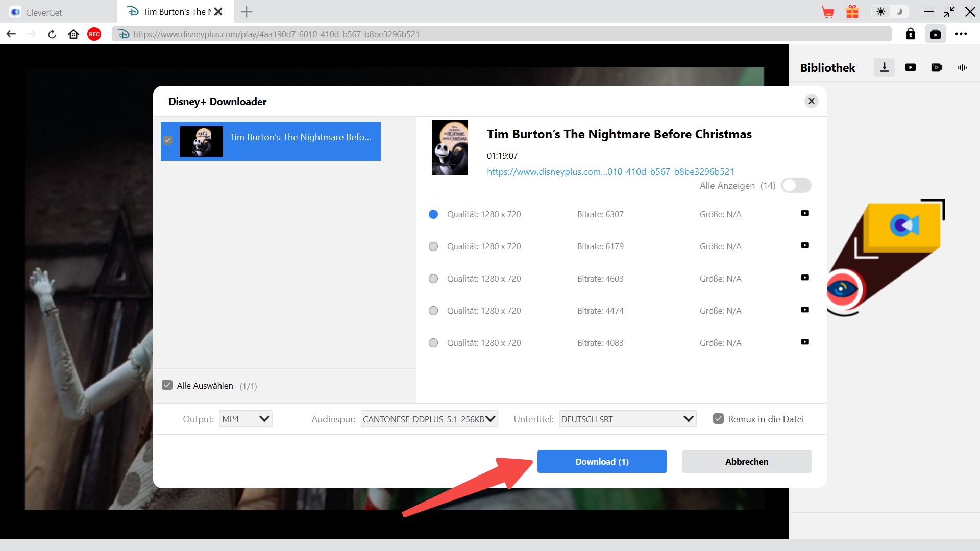Click the gift box icon
This screenshot has height=551, width=980.
852,12
